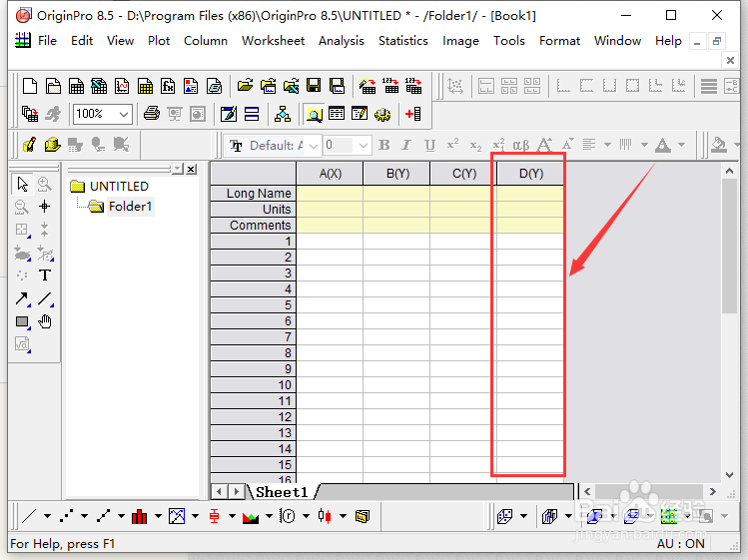The height and width of the screenshot is (560, 748).
Task: Select the Long Name row header
Action: coord(254,194)
